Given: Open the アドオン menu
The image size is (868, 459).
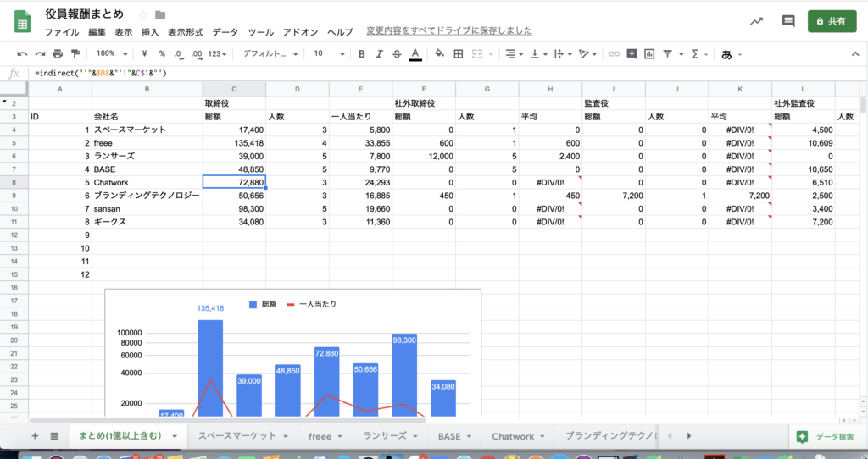Looking at the screenshot, I should click(301, 32).
